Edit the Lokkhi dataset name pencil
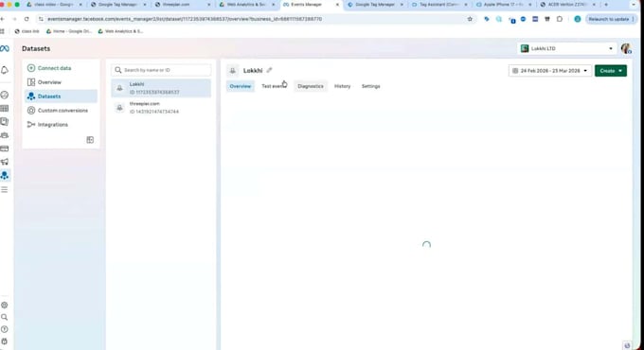 point(269,70)
